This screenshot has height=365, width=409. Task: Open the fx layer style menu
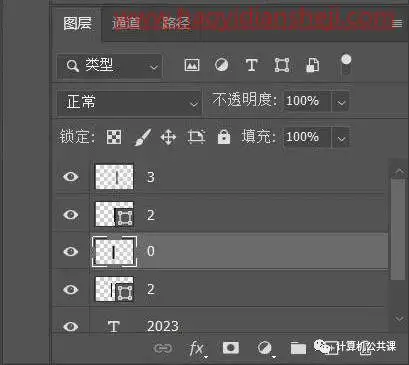197,349
